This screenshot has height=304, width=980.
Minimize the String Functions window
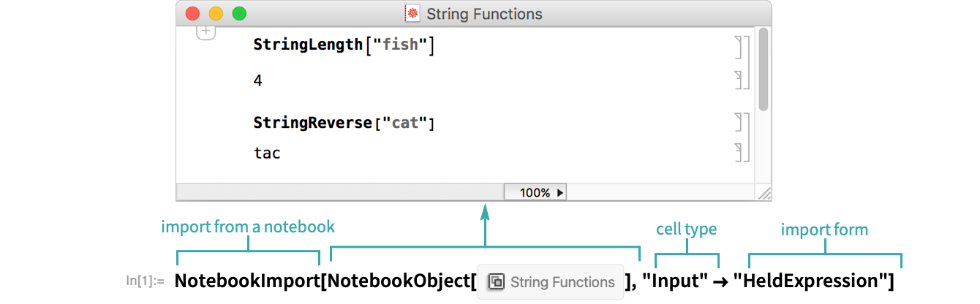point(216,14)
